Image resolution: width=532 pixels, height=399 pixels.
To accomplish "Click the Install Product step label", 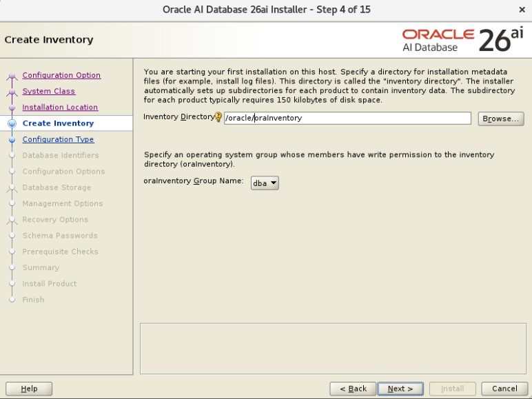I will (50, 283).
